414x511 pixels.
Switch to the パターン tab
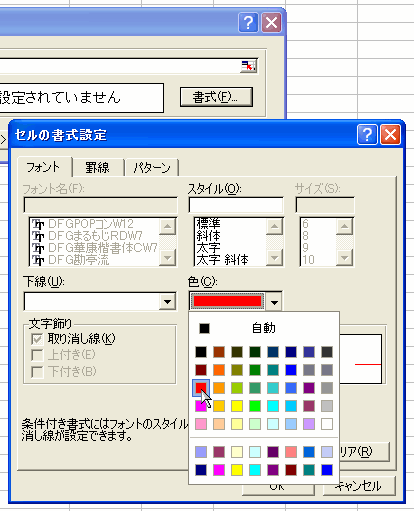click(x=152, y=167)
